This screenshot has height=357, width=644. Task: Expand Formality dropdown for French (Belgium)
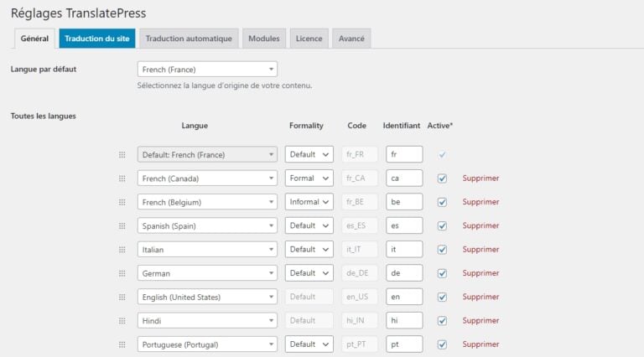[x=309, y=202]
